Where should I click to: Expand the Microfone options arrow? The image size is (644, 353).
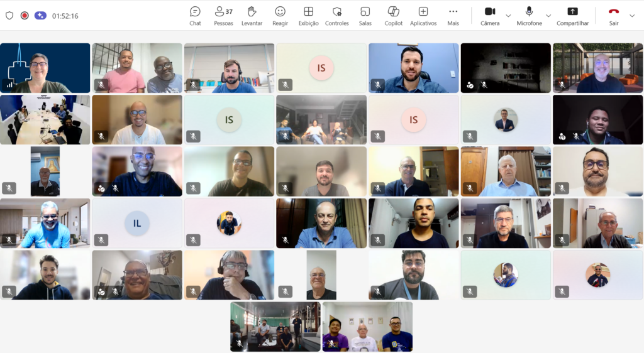click(x=548, y=16)
